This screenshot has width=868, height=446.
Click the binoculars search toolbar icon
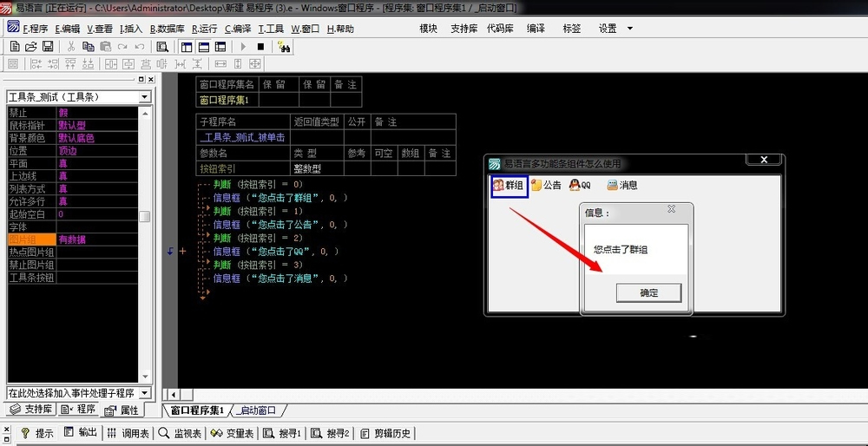[x=285, y=47]
